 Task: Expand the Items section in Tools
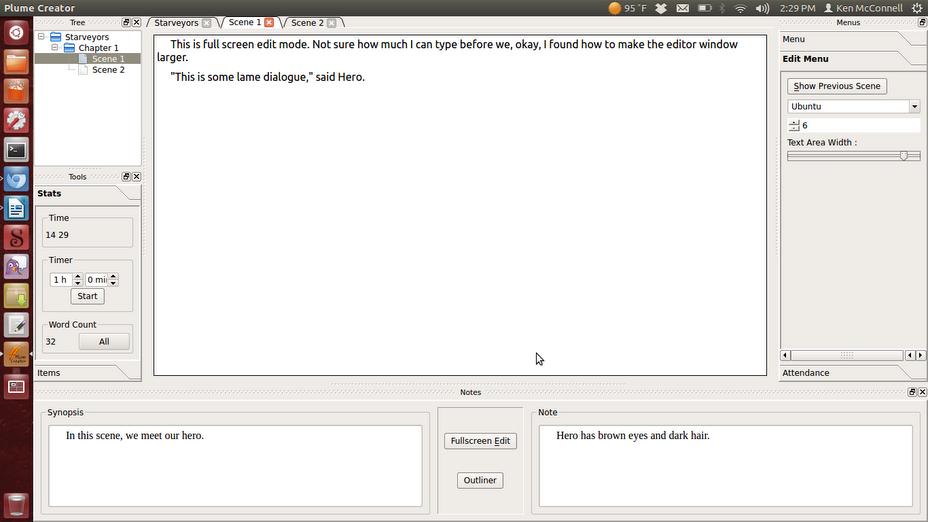click(x=87, y=373)
